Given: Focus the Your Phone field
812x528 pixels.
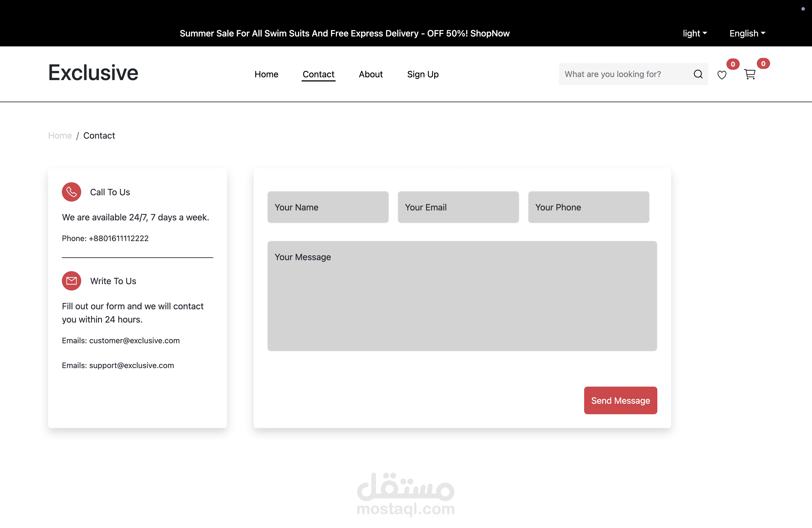Looking at the screenshot, I should tap(589, 207).
